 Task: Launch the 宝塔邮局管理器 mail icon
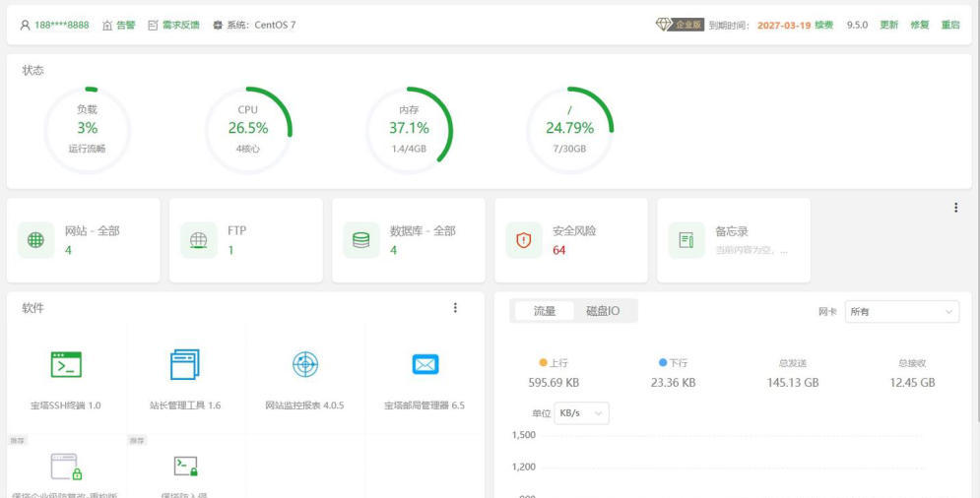(x=425, y=365)
